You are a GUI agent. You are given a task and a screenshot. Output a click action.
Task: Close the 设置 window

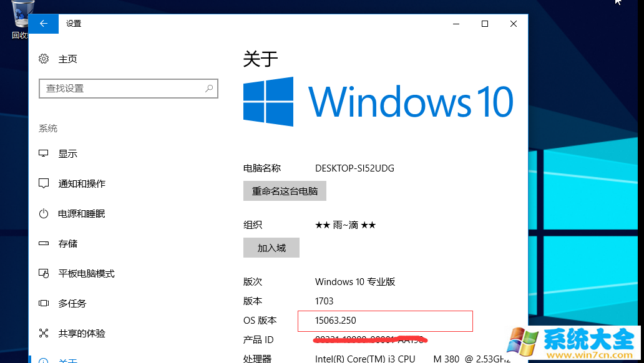(514, 24)
